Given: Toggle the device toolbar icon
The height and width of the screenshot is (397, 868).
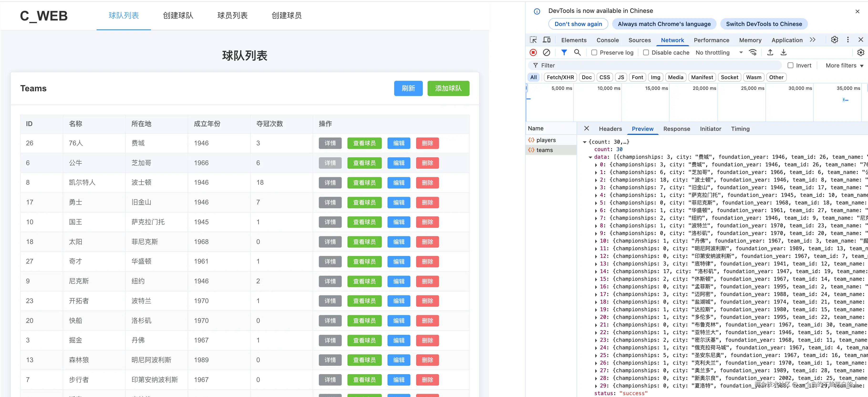Looking at the screenshot, I should tap(547, 40).
